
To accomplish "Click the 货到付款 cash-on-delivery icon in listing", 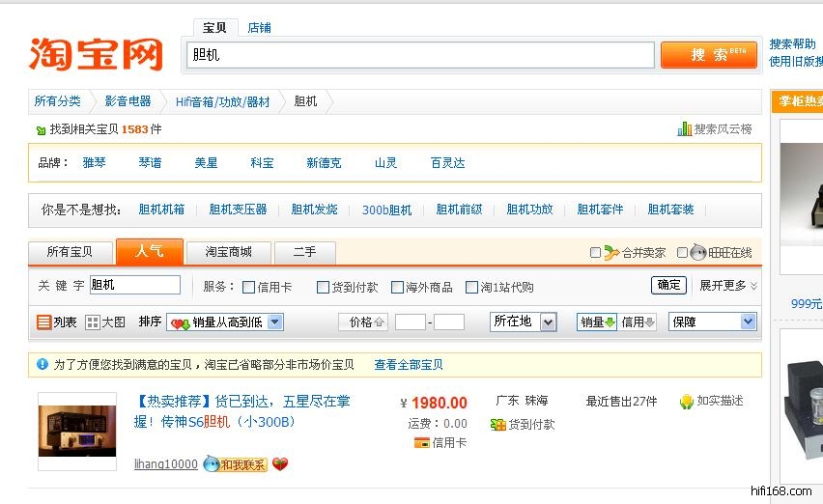I will (x=498, y=424).
